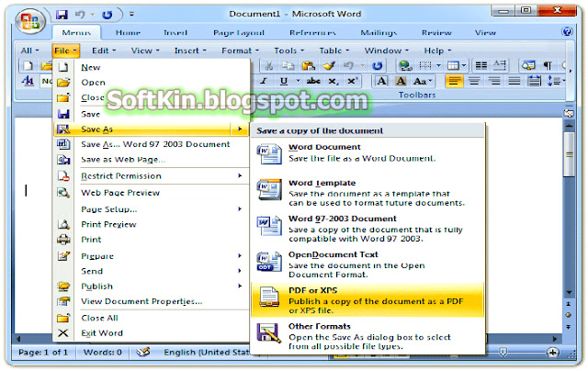Switch to the Mailings ribbon tab
588x371 pixels.
[x=379, y=33]
